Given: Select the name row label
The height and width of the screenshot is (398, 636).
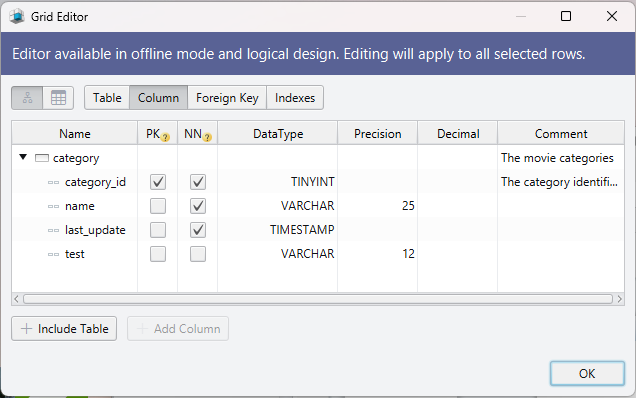Looking at the screenshot, I should point(80,206).
